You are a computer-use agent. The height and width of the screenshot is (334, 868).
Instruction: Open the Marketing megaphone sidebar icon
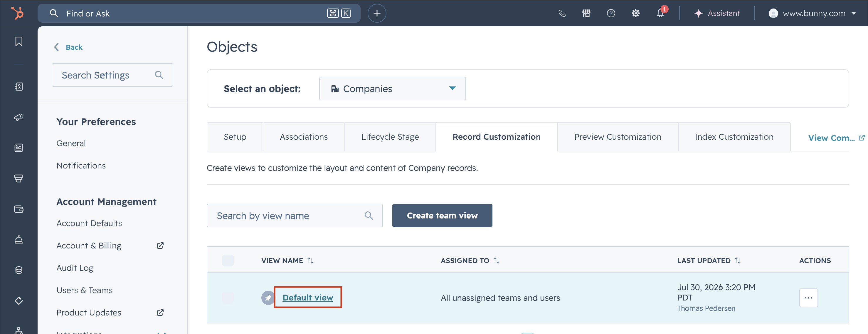pos(19,117)
